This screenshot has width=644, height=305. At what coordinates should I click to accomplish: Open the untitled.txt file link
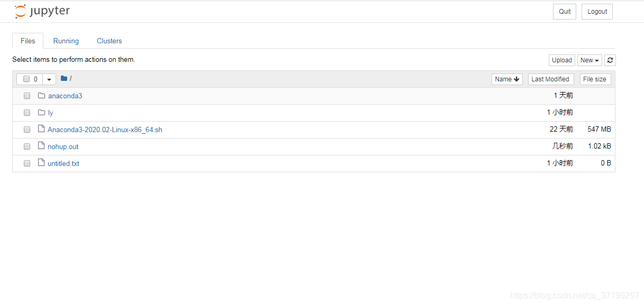[x=63, y=163]
